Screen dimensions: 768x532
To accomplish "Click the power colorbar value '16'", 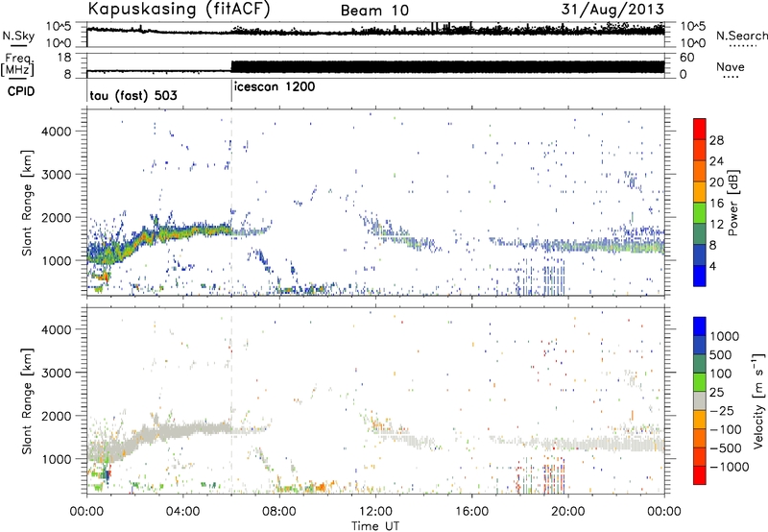I will point(716,204).
